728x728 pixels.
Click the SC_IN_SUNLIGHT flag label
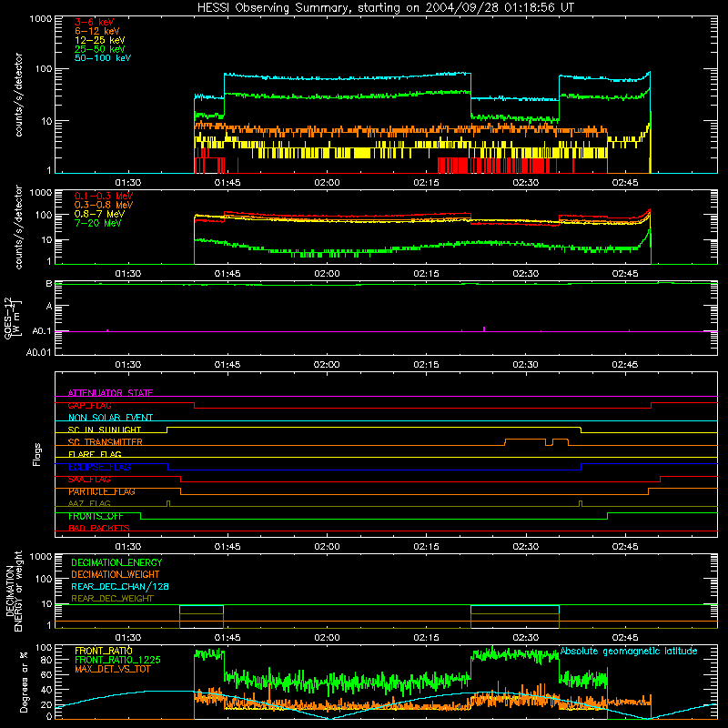tap(105, 430)
